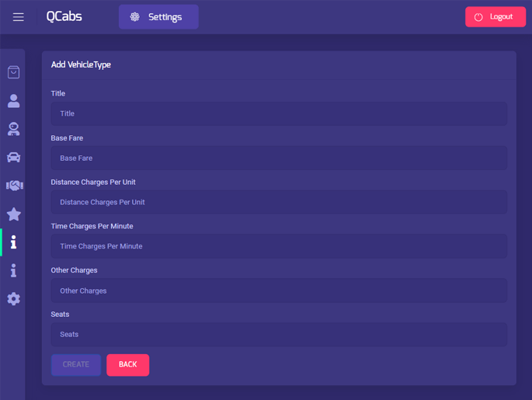Image resolution: width=532 pixels, height=400 pixels.
Task: Open the hamburger menu
Action: pyautogui.click(x=19, y=17)
